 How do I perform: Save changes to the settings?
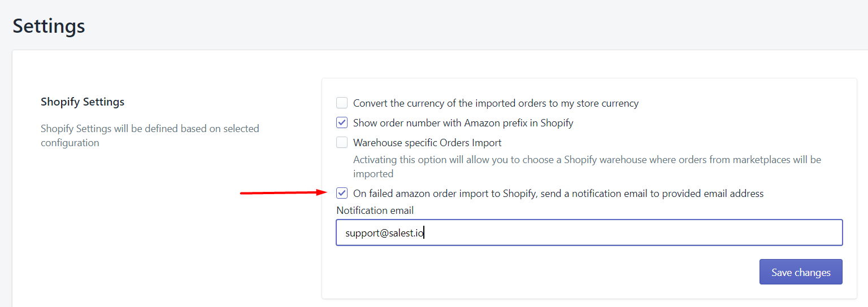point(801,272)
